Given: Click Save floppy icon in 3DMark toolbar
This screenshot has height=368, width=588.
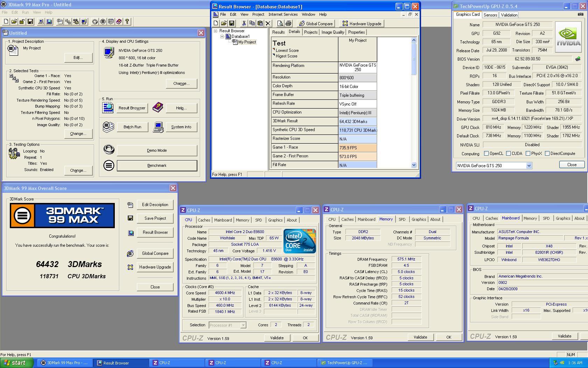Looking at the screenshot, I should click(x=30, y=21).
